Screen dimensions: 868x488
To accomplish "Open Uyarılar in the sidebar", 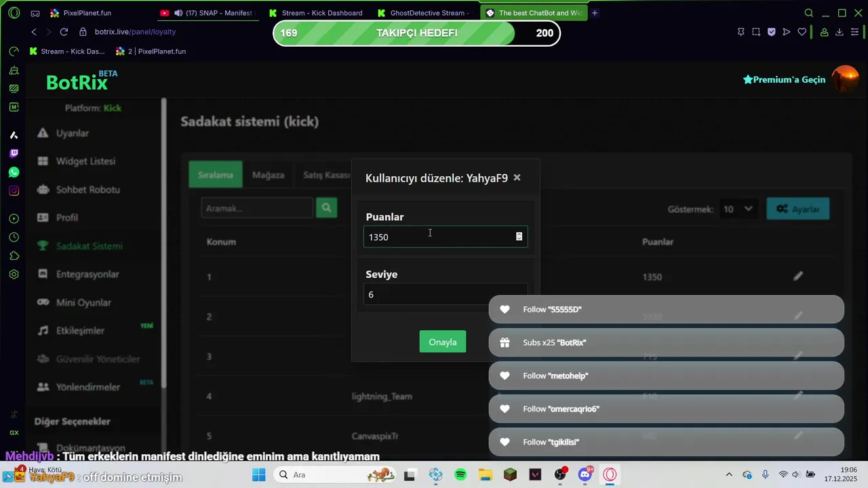I will [72, 134].
